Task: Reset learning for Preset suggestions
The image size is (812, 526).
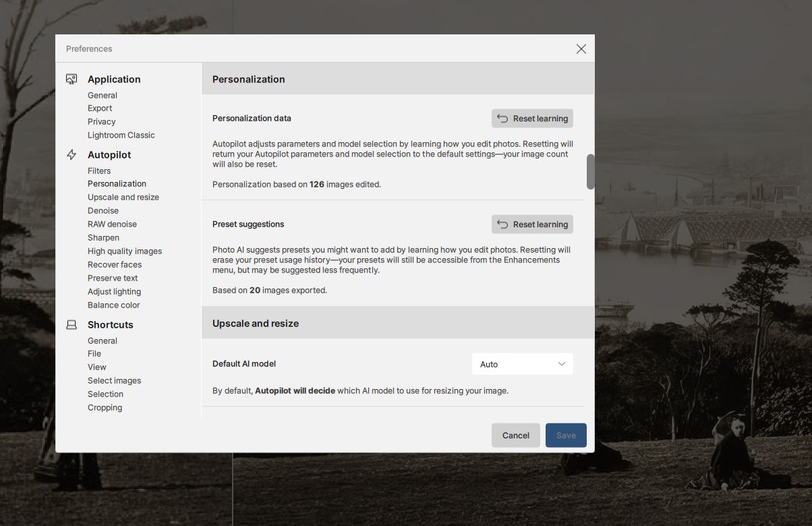Action: pos(532,225)
